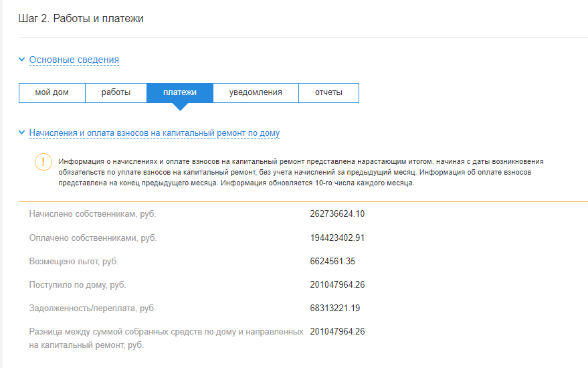Image resolution: width=588 pixels, height=368 pixels.
Task: Click the orange exclamation warning icon
Action: click(43, 163)
